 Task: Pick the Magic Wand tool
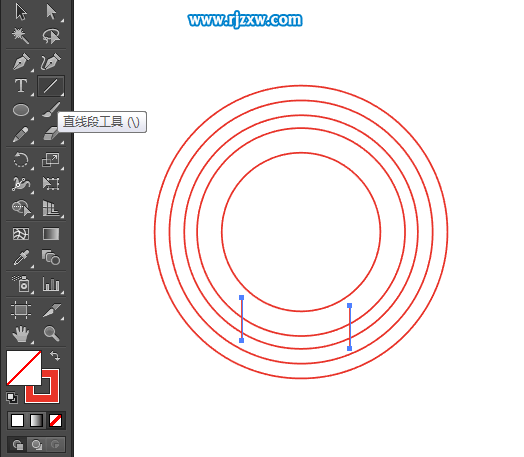pyautogui.click(x=21, y=36)
